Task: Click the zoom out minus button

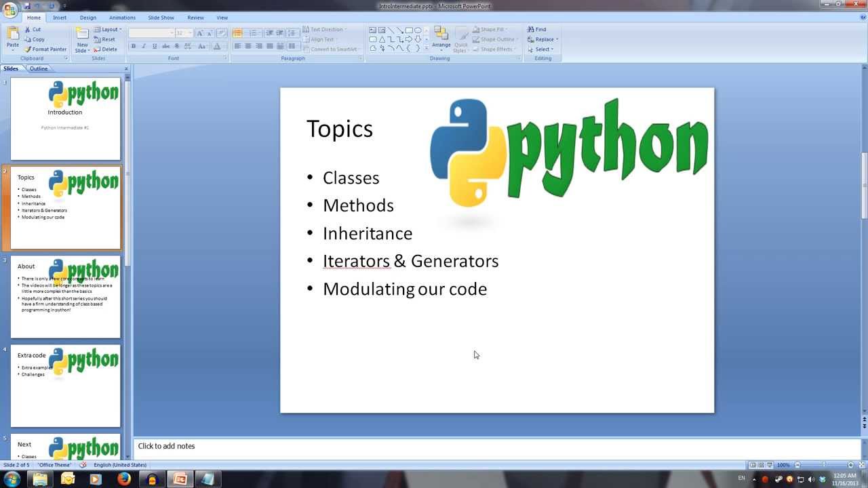Action: 797,465
